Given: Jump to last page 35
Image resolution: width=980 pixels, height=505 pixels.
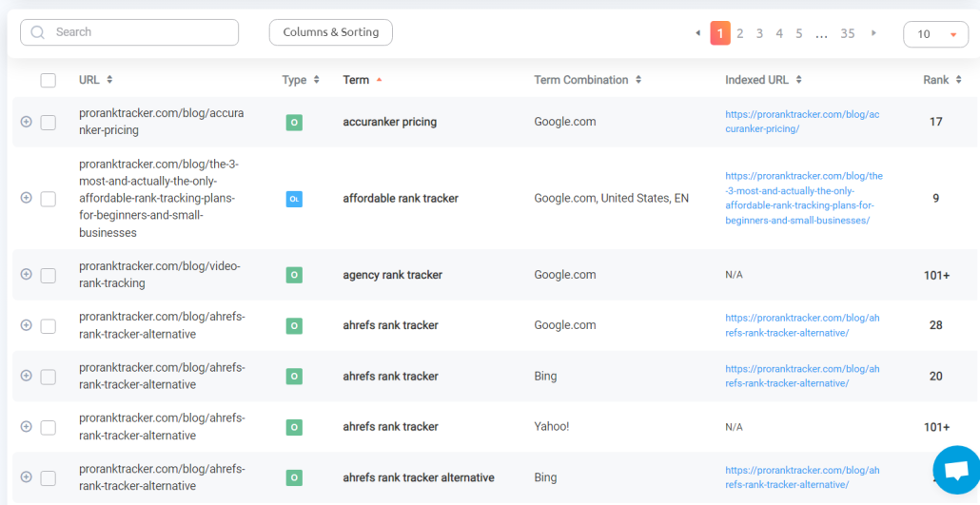Looking at the screenshot, I should pyautogui.click(x=848, y=33).
